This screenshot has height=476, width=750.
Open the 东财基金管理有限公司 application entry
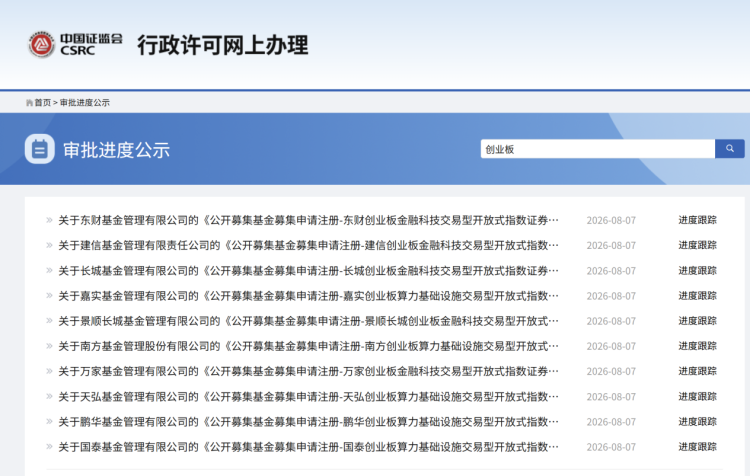coord(308,220)
